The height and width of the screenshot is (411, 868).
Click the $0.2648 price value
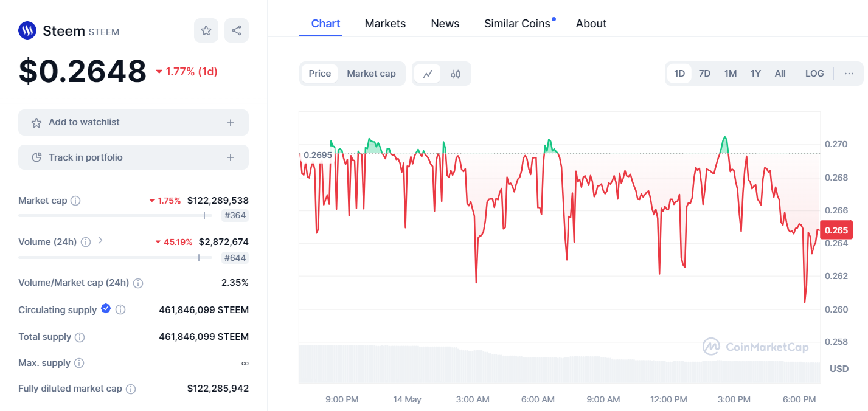coord(83,71)
